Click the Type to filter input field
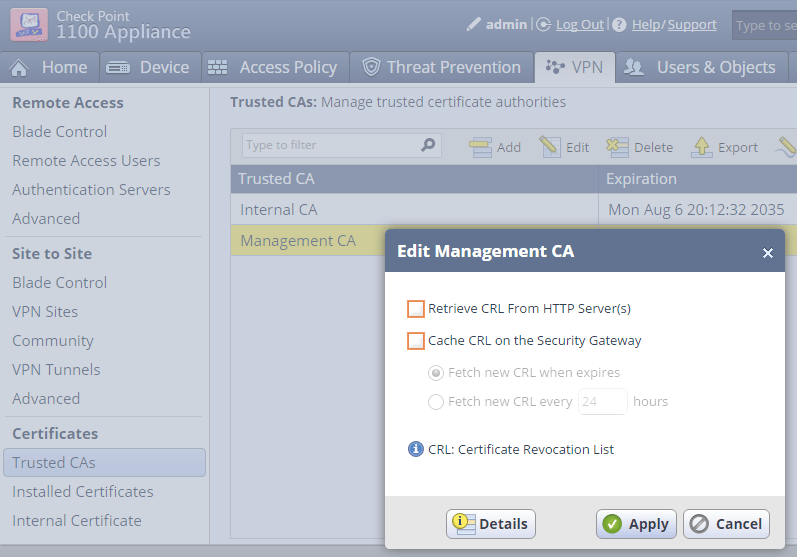Screen dimensions: 797x557 click(329, 145)
